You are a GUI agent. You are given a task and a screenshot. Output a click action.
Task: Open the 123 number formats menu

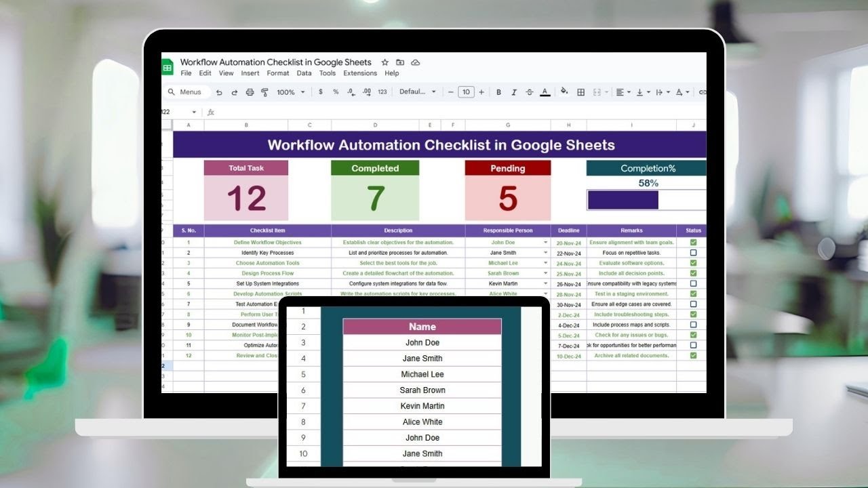pos(382,92)
